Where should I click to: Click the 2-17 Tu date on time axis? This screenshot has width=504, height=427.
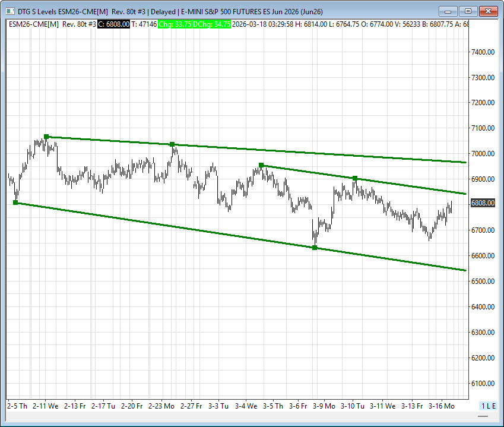point(103,406)
